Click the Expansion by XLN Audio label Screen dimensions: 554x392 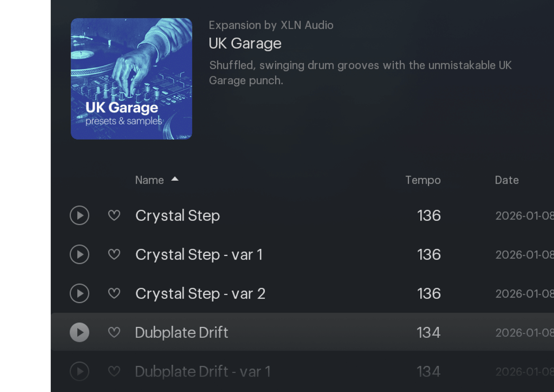[271, 25]
